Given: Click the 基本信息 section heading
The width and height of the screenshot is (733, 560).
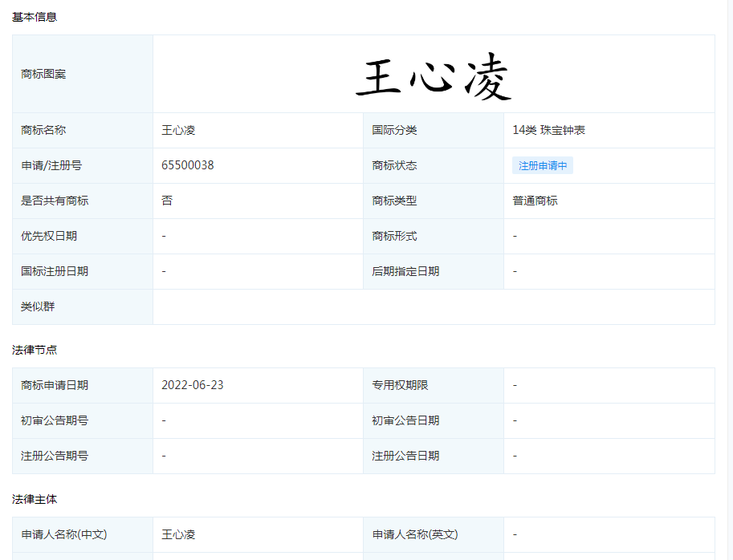Looking at the screenshot, I should click(35, 16).
